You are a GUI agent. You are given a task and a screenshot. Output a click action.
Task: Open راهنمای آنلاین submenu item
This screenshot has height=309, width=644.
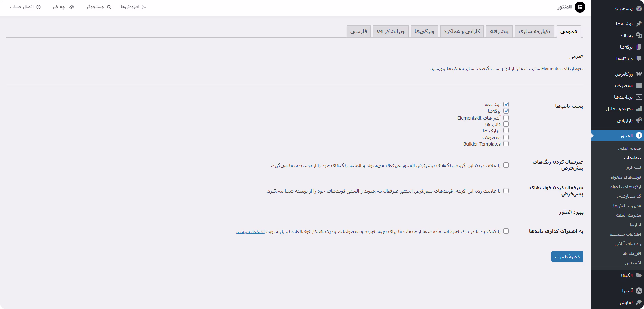point(628,244)
